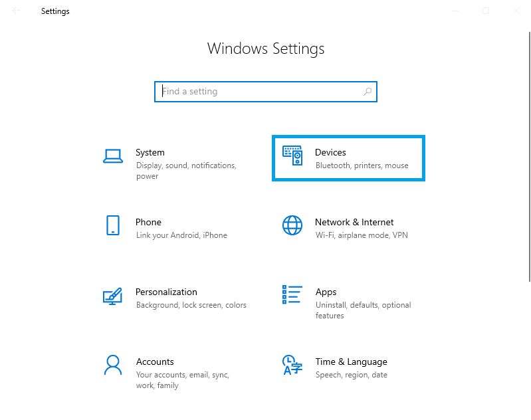Click the vertical scrollbar thumb

[x=529, y=156]
